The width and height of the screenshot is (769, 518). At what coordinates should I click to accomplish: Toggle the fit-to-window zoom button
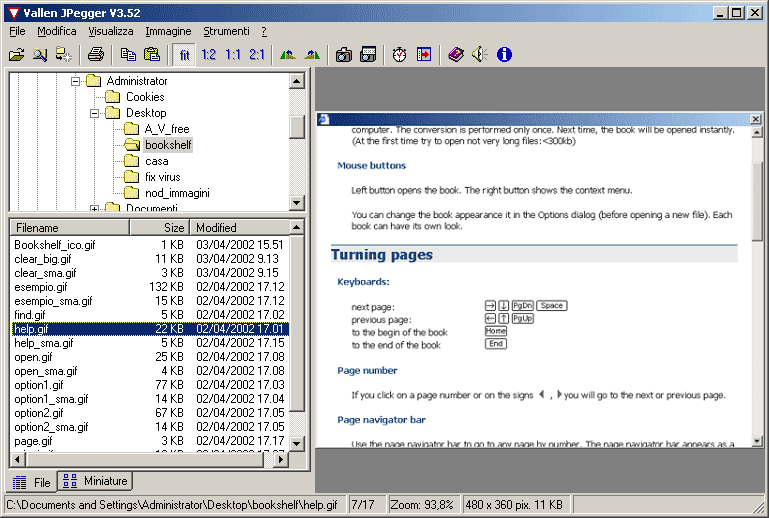click(x=185, y=54)
